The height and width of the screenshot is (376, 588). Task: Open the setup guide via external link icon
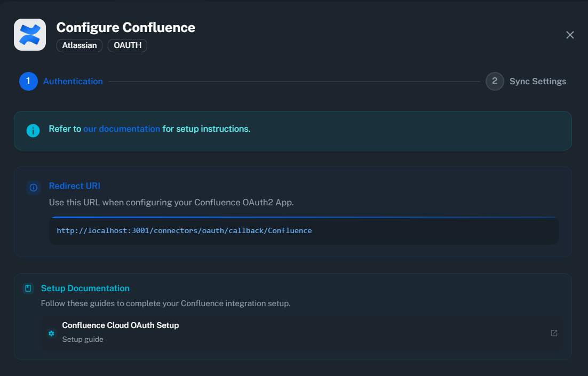tap(553, 333)
